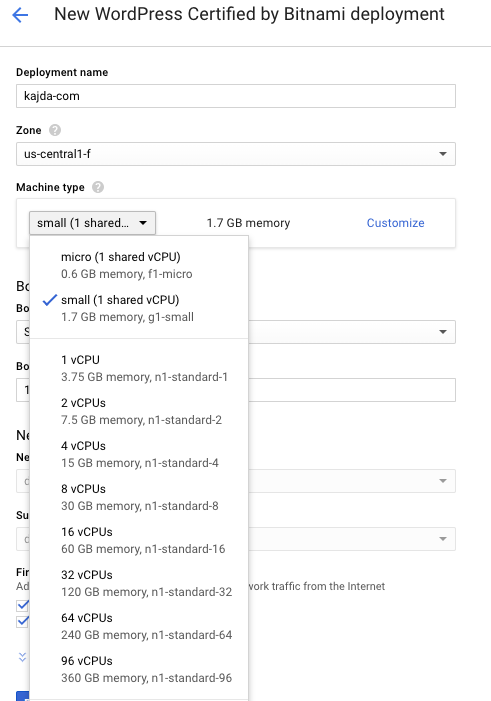Click the Customize link

[x=395, y=223]
